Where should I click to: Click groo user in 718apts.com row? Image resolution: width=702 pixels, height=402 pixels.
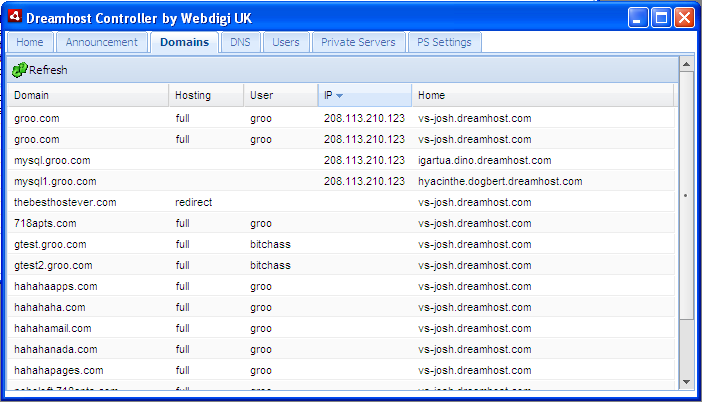[x=261, y=223]
